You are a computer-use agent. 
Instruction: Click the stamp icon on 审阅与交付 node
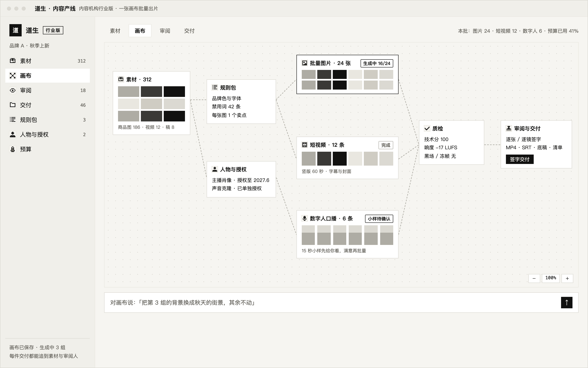coord(509,128)
